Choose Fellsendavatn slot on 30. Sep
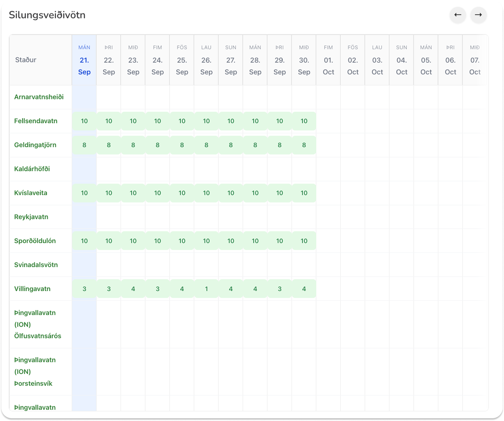This screenshot has width=504, height=421. tap(304, 121)
